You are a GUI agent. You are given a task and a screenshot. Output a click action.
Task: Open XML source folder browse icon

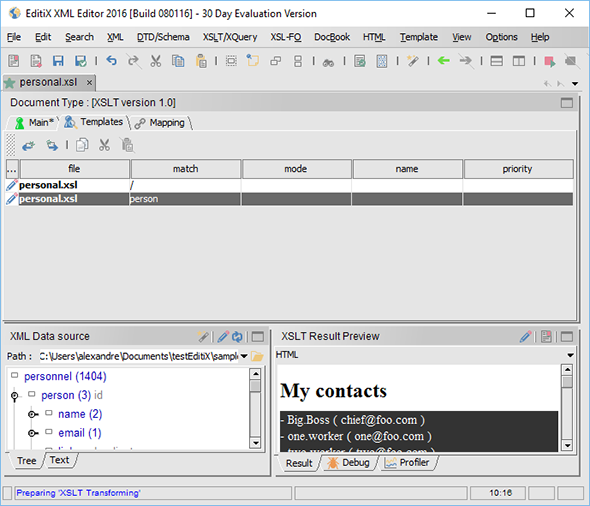pos(257,356)
